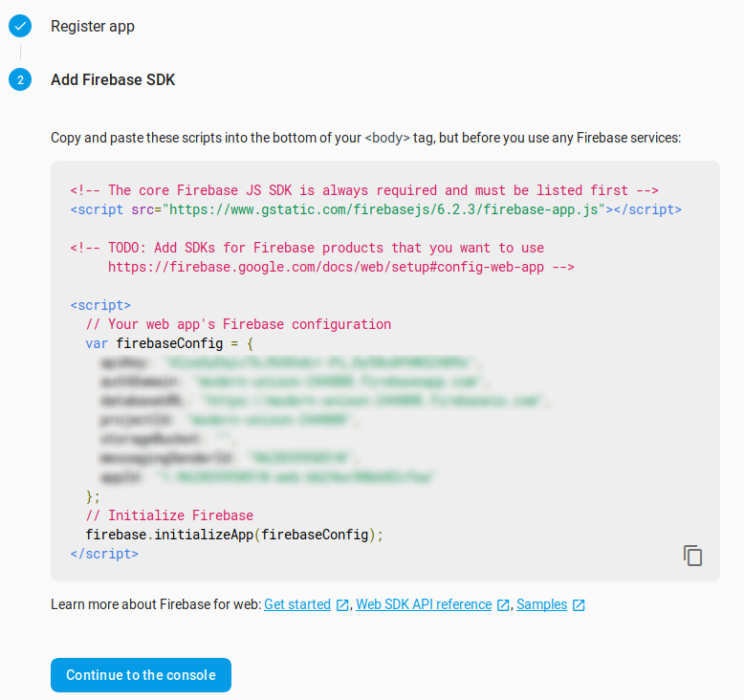The image size is (744, 700).
Task: Open the Web SDK API reference link
Action: point(424,604)
